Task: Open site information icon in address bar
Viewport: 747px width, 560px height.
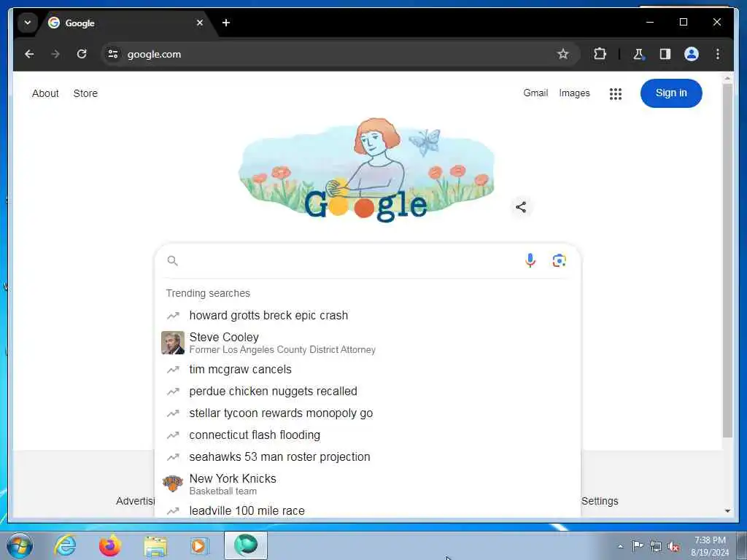Action: pyautogui.click(x=113, y=54)
